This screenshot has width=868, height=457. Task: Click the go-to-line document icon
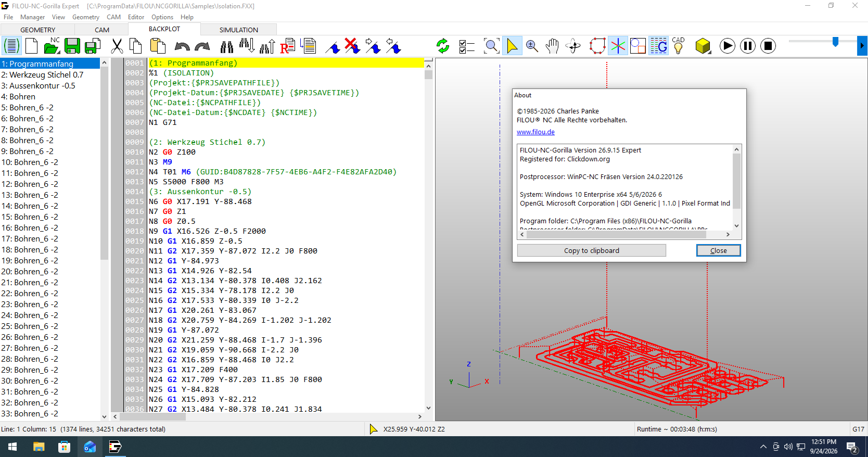tap(309, 46)
